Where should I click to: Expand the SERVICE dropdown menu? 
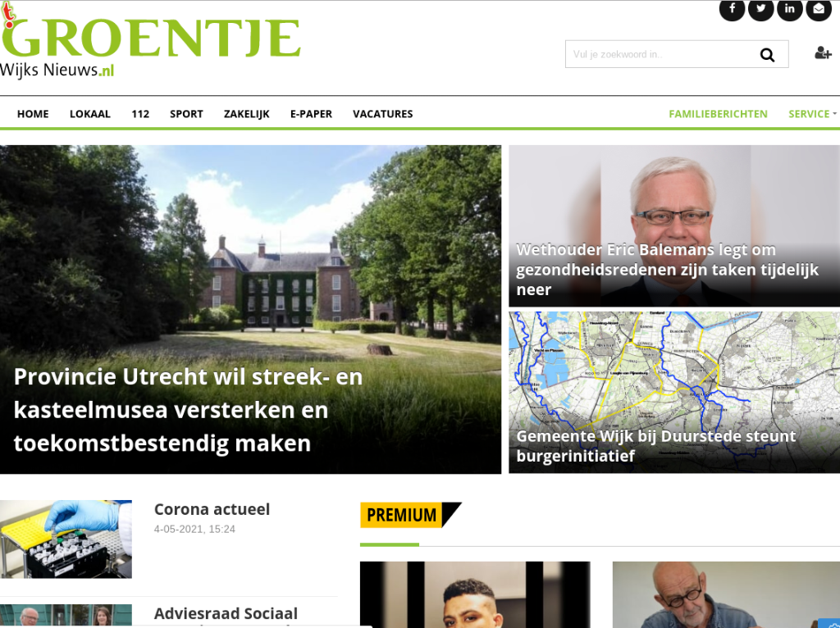(811, 114)
